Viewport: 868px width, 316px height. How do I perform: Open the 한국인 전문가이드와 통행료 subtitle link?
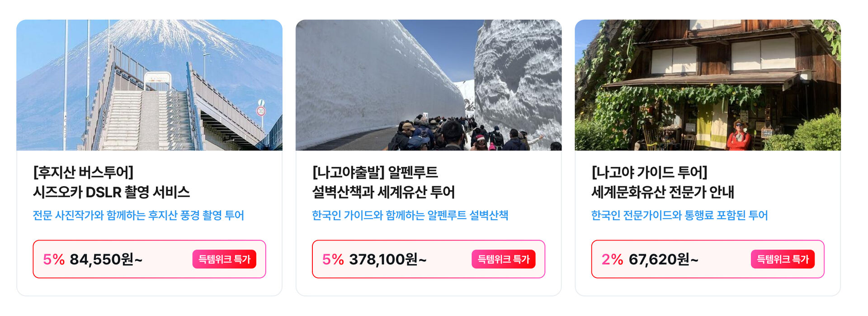[679, 215]
